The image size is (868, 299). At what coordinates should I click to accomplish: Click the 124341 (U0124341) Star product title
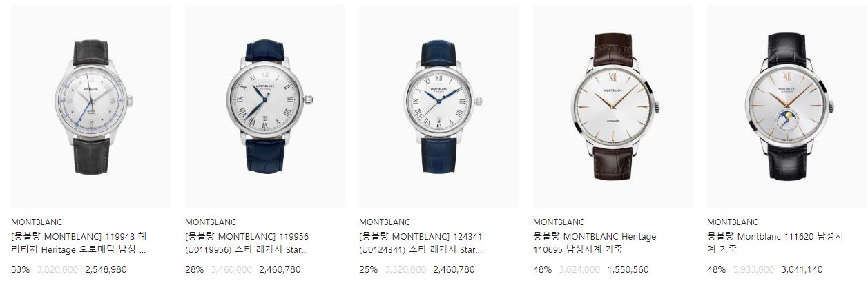tap(421, 242)
